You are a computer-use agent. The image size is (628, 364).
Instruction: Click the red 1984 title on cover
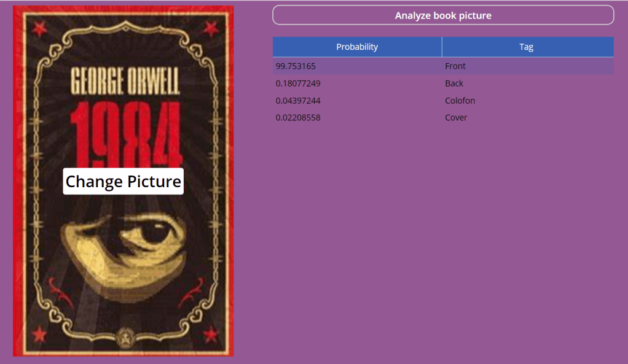(126, 134)
